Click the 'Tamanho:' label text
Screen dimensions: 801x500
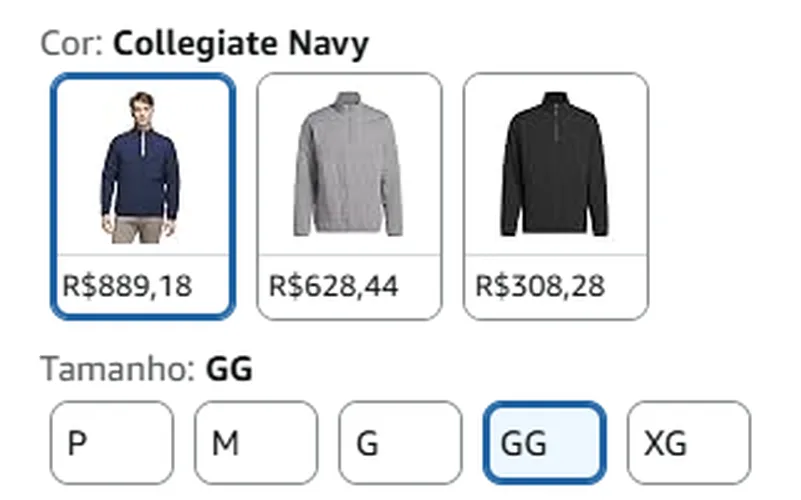point(117,369)
